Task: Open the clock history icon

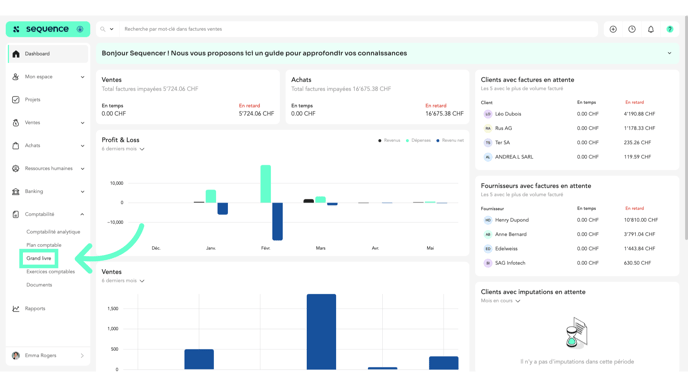Action: click(x=632, y=29)
